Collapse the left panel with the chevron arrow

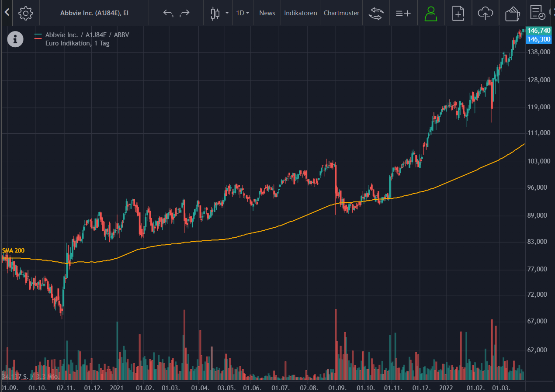click(7, 12)
